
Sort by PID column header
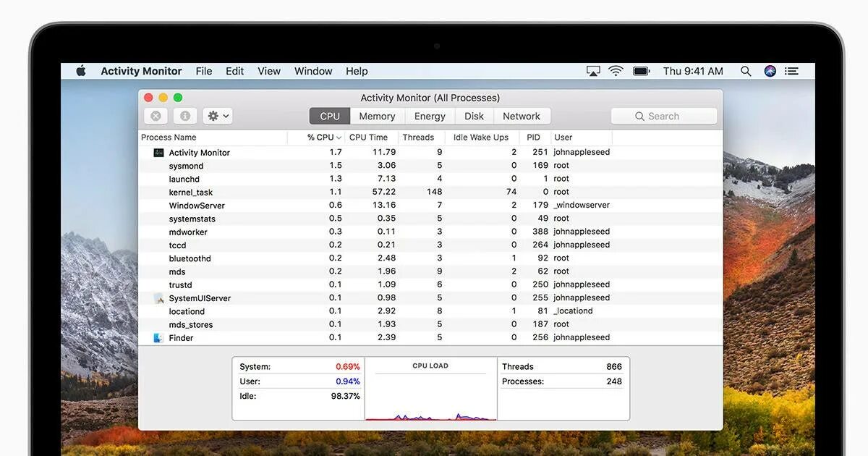[535, 138]
